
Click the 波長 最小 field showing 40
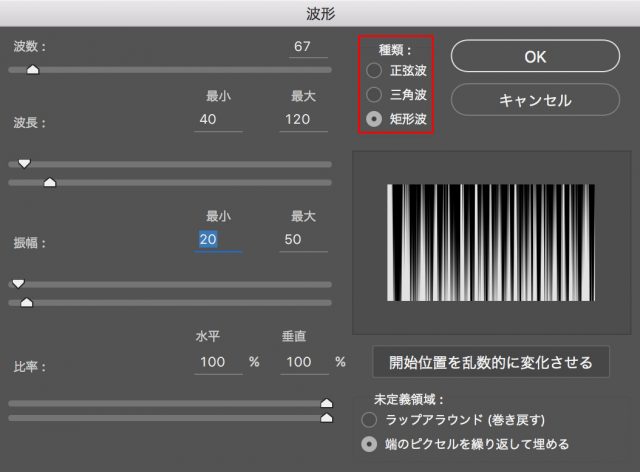pos(218,120)
